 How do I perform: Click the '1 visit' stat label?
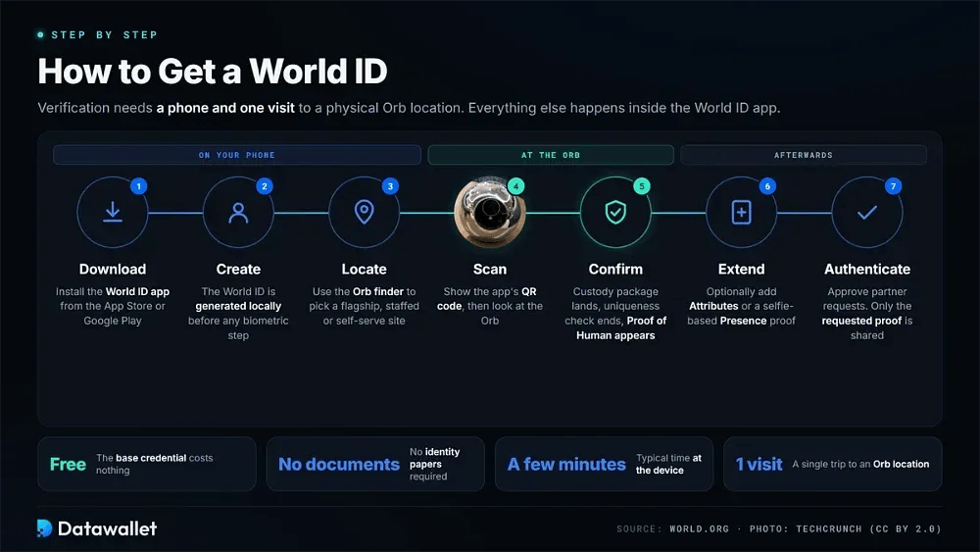point(759,464)
